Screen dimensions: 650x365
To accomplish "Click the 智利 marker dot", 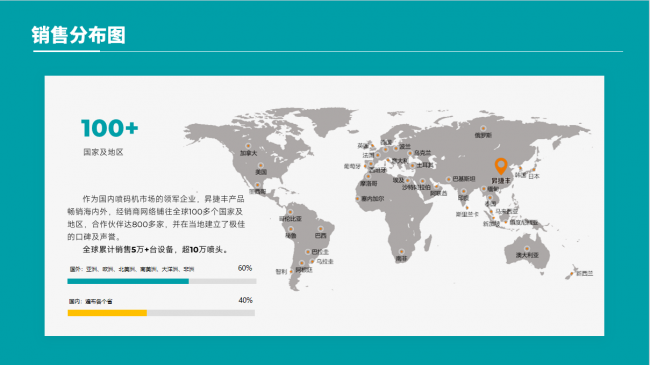I will (291, 271).
